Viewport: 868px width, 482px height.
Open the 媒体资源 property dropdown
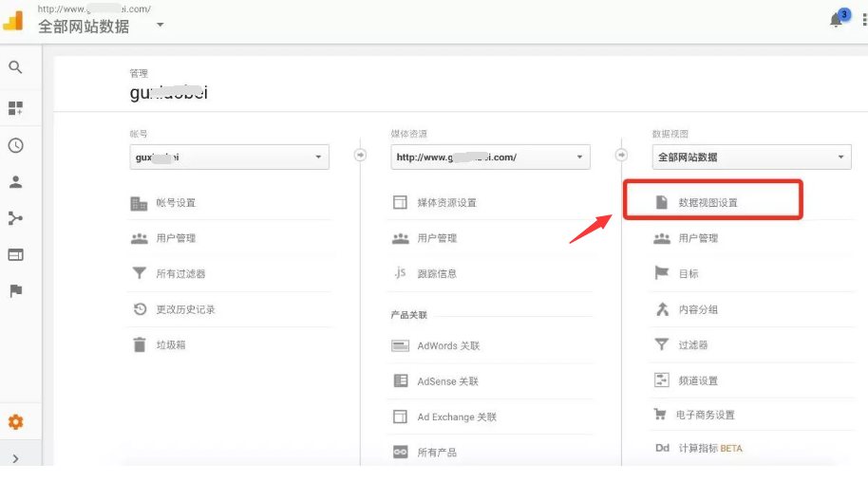[x=489, y=158]
